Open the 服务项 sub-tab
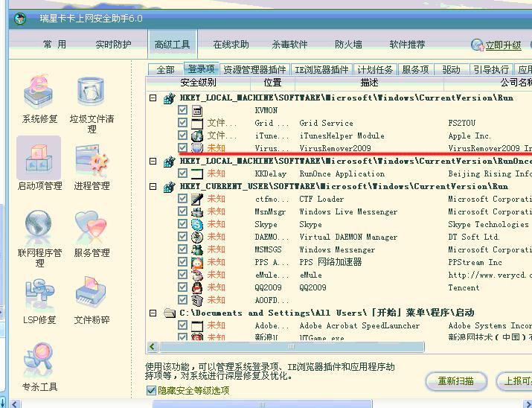 [416, 69]
